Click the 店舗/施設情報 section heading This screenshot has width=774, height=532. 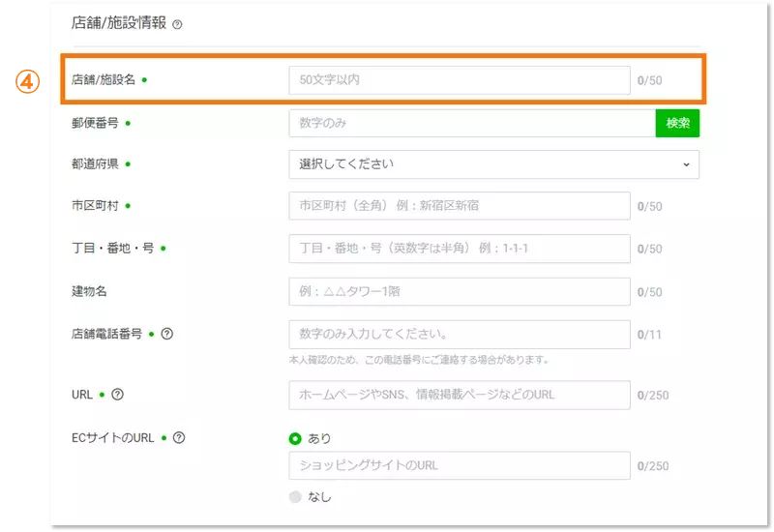(x=119, y=23)
